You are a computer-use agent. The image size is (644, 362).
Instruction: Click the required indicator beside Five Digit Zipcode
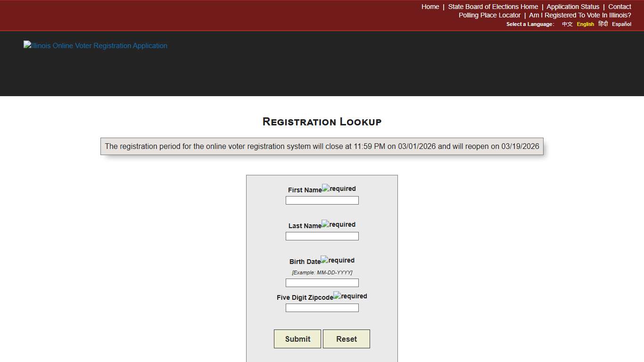coord(350,296)
